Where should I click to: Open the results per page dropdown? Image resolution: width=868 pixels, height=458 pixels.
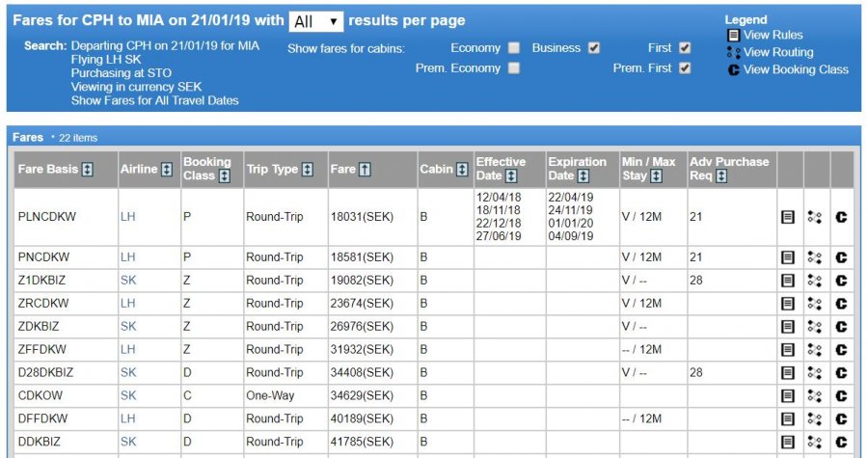tap(316, 21)
